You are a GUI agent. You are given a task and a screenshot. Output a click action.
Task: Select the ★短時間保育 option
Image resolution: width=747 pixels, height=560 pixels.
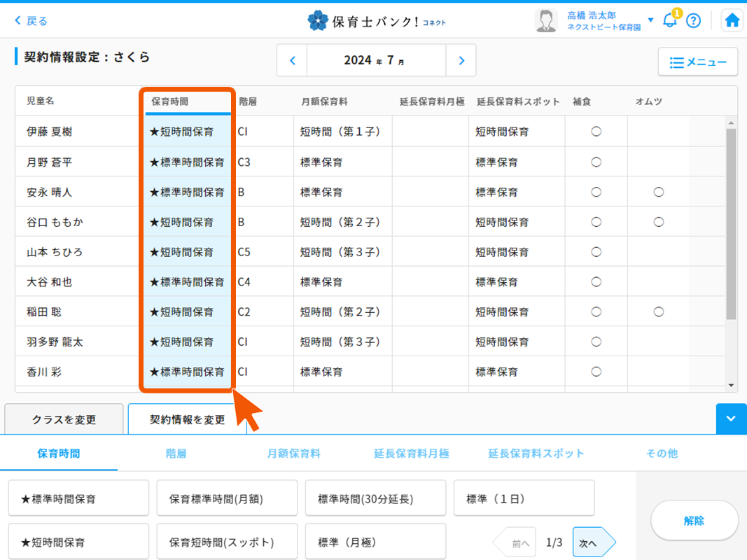pyautogui.click(x=78, y=541)
